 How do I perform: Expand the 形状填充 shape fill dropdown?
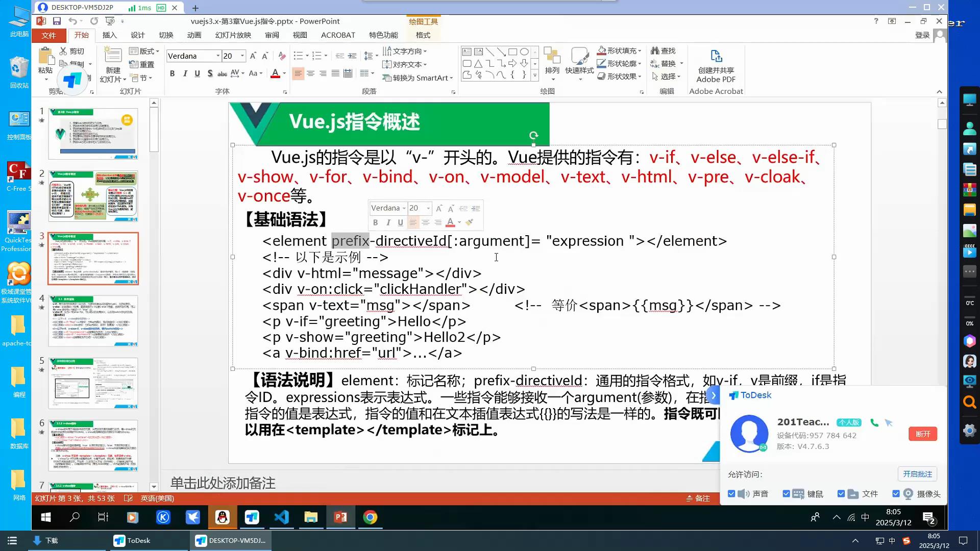tap(640, 51)
